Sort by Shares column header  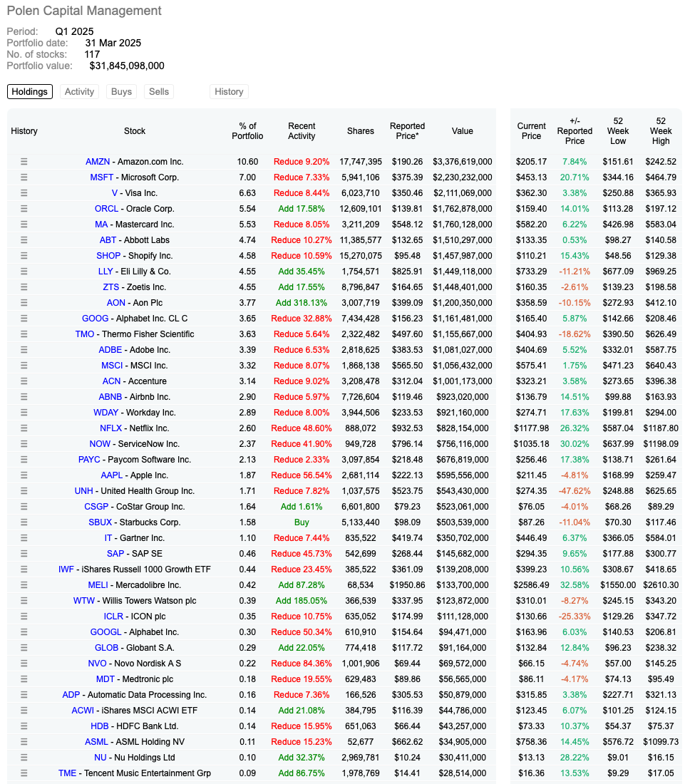[361, 131]
